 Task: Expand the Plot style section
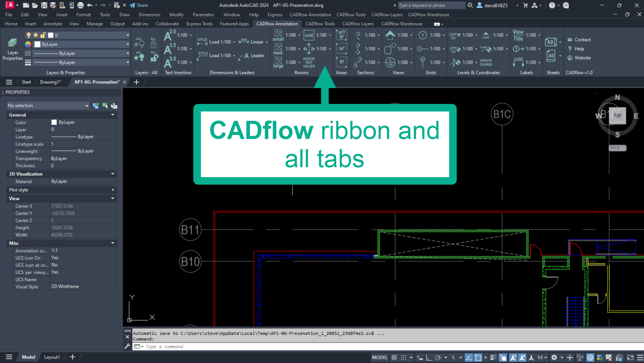click(x=113, y=190)
